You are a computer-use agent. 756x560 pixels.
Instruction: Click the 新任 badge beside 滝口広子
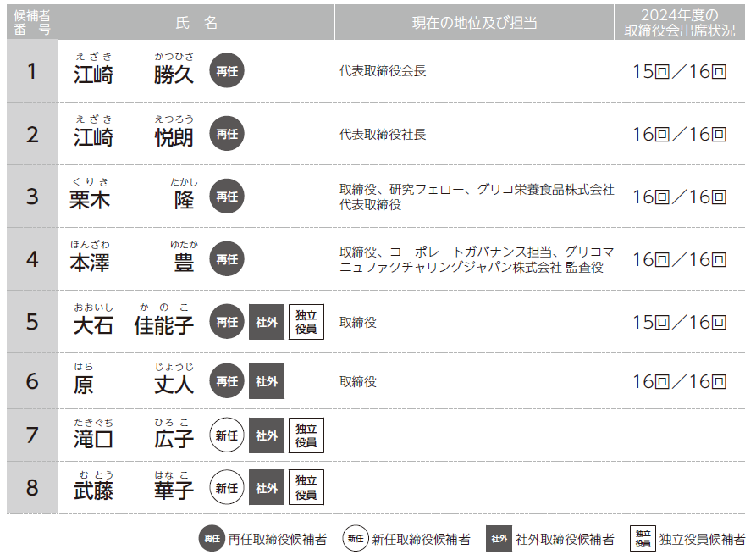pyautogui.click(x=226, y=435)
